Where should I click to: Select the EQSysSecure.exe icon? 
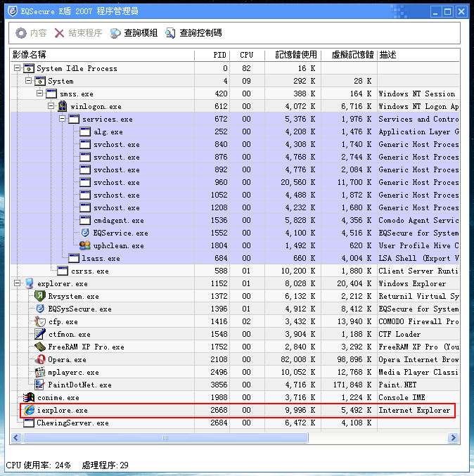pos(40,309)
